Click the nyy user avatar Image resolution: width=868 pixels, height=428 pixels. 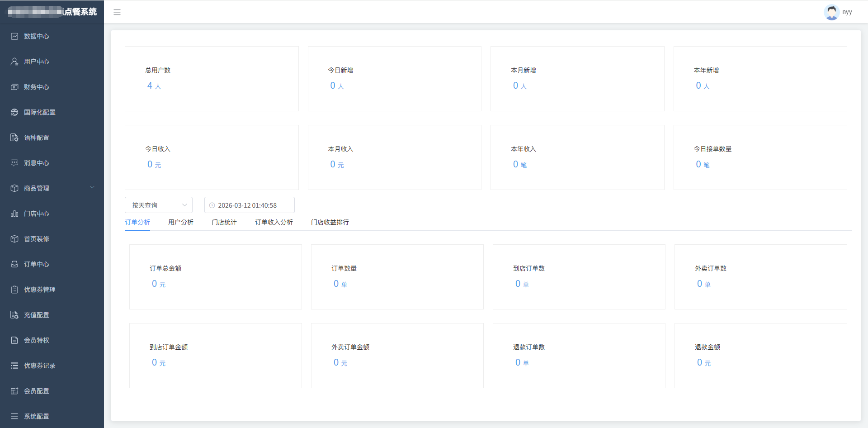[831, 12]
